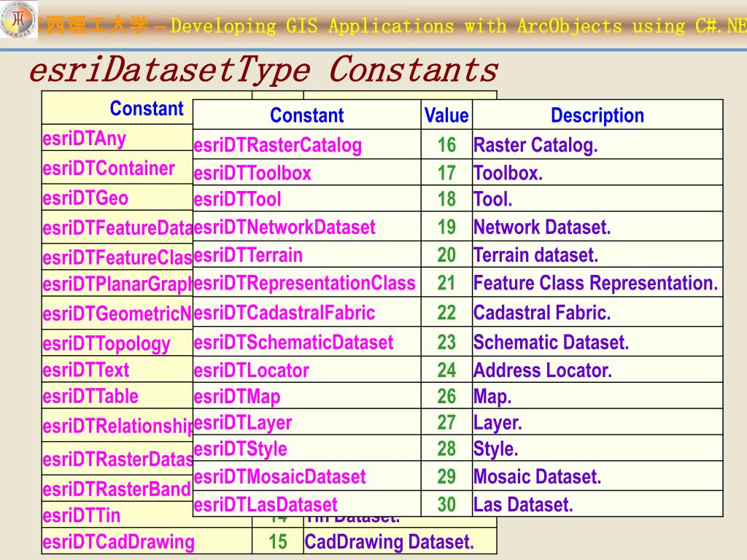Click description 'Terrain dataset.'

[536, 255]
